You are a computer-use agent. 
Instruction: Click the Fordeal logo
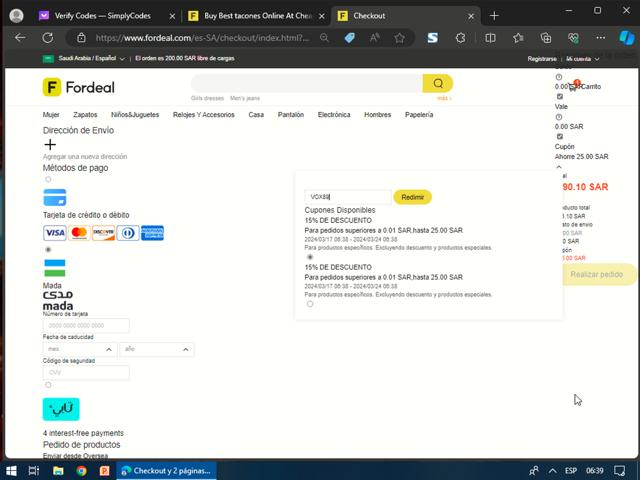[x=79, y=87]
